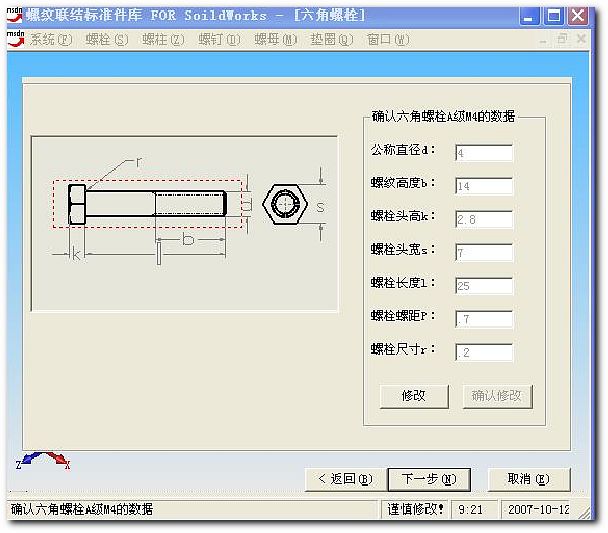608x533 pixels.
Task: Click the 公称直径d input field
Action: 484,153
